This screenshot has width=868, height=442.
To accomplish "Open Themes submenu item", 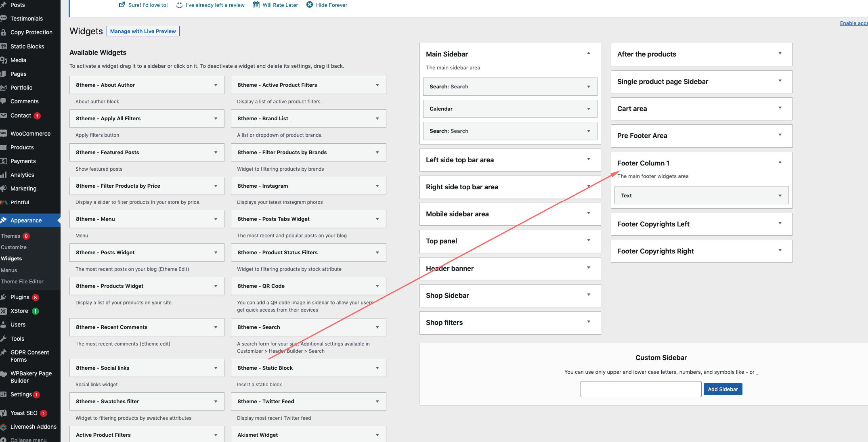I will 10,236.
